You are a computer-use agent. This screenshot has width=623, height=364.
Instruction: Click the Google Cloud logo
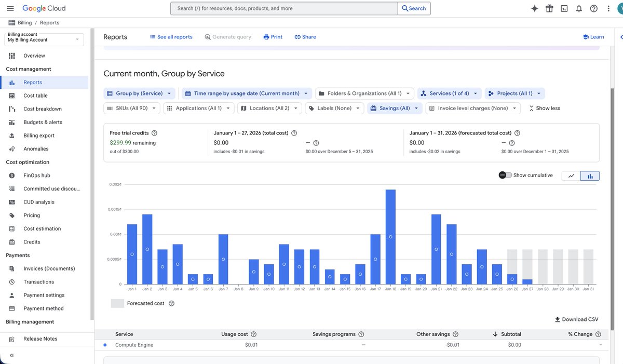[44, 8]
